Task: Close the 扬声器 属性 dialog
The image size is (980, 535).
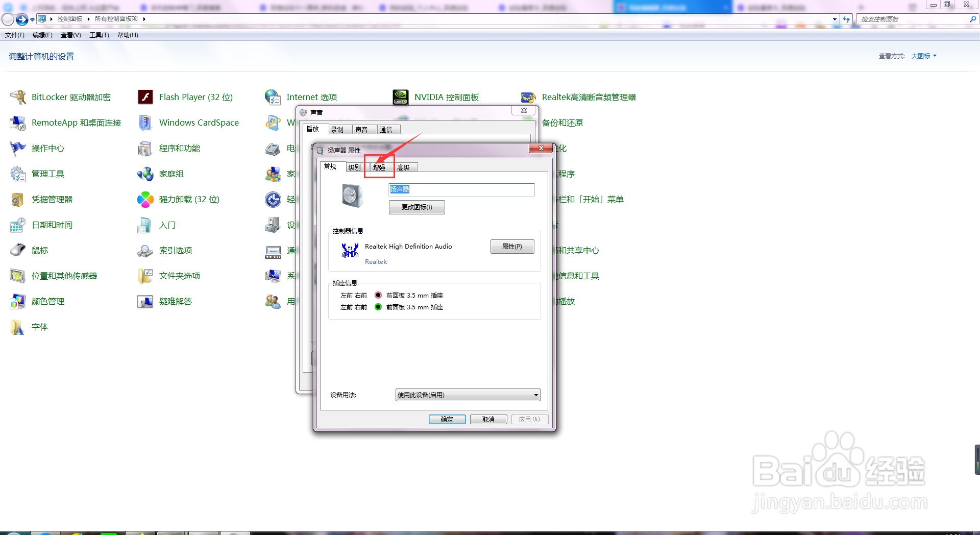Action: [541, 149]
